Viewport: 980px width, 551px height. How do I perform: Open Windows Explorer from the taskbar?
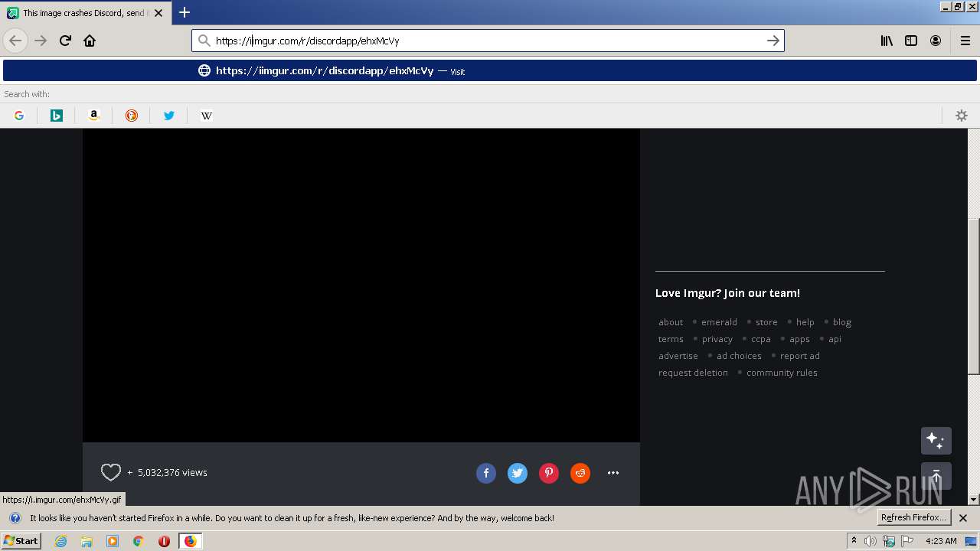pos(87,541)
